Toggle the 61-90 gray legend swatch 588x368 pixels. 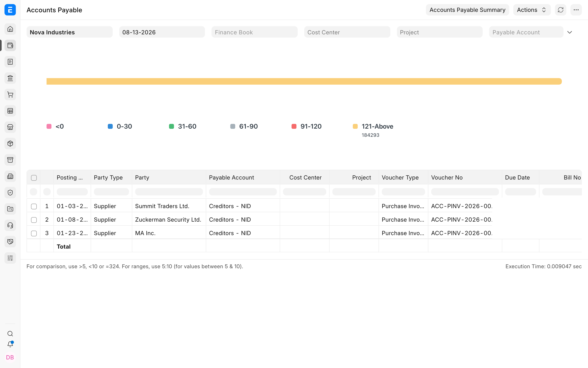pos(233,126)
